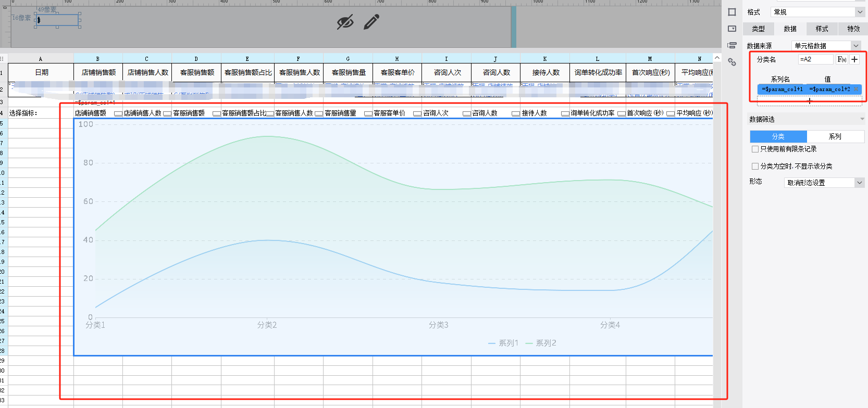Screen dimensions: 868x408
Task: Click the F(x) formula button beside 分类名
Action: coord(841,59)
